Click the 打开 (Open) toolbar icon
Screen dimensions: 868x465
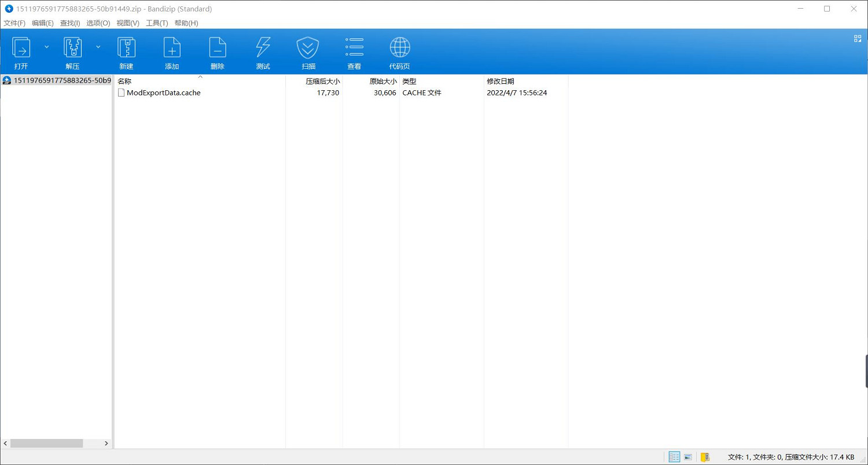point(21,53)
